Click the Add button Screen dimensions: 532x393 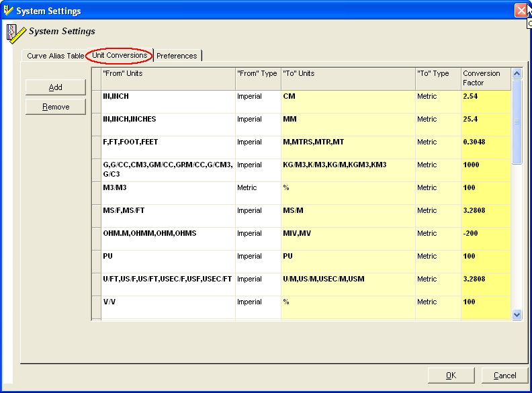[56, 87]
